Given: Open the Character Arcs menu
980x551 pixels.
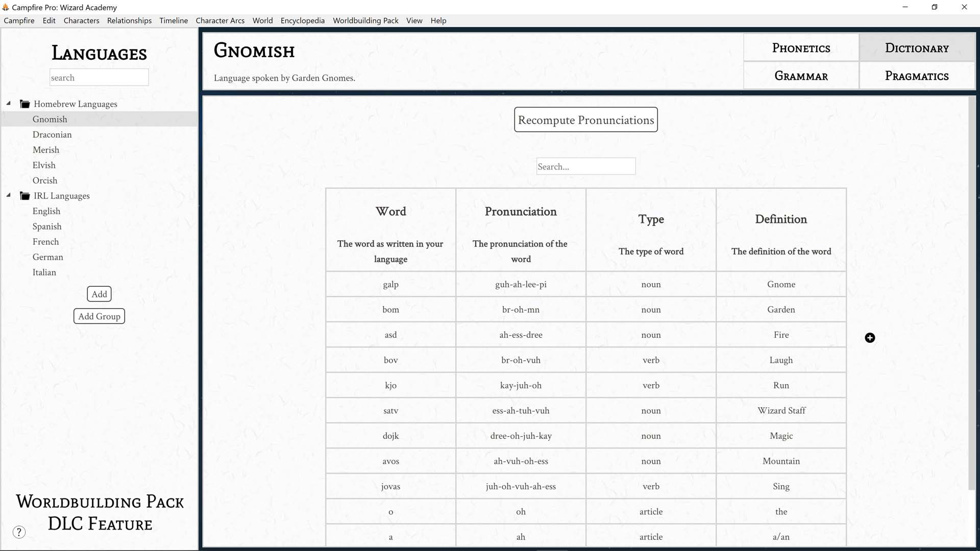Looking at the screenshot, I should 220,20.
